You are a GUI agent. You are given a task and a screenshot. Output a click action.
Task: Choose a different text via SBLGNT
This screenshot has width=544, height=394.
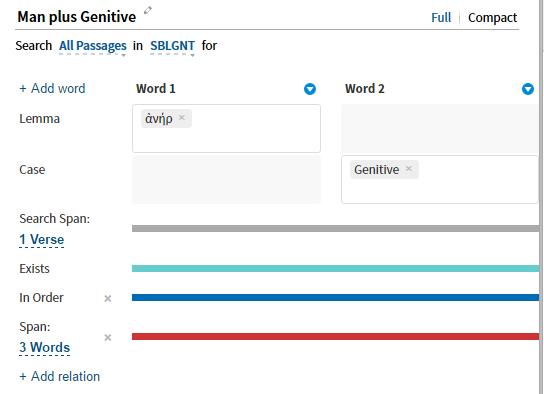[x=172, y=46]
